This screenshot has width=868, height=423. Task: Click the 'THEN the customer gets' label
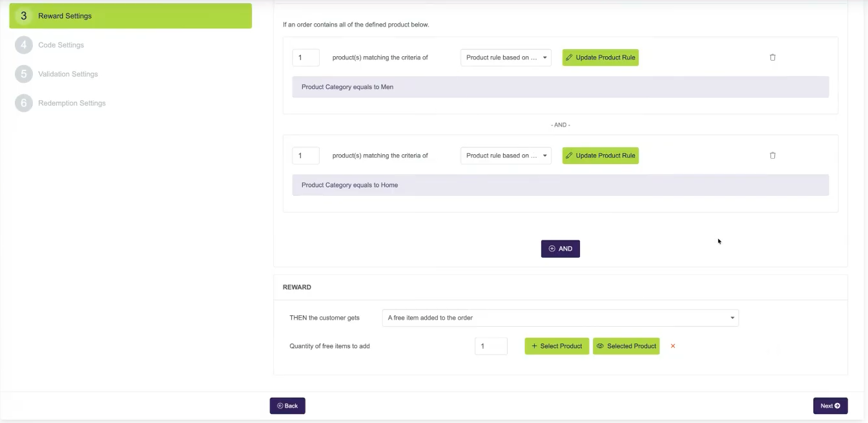tap(324, 318)
